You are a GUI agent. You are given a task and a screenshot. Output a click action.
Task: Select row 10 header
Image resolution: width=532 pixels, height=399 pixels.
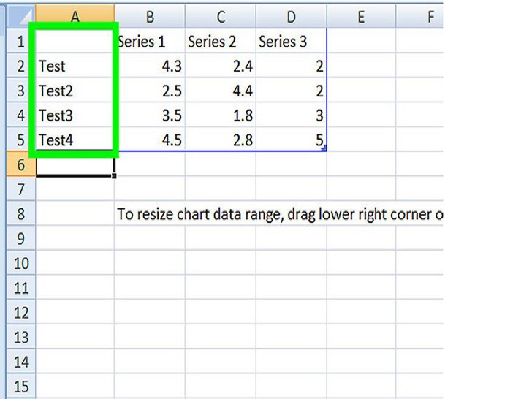20,264
